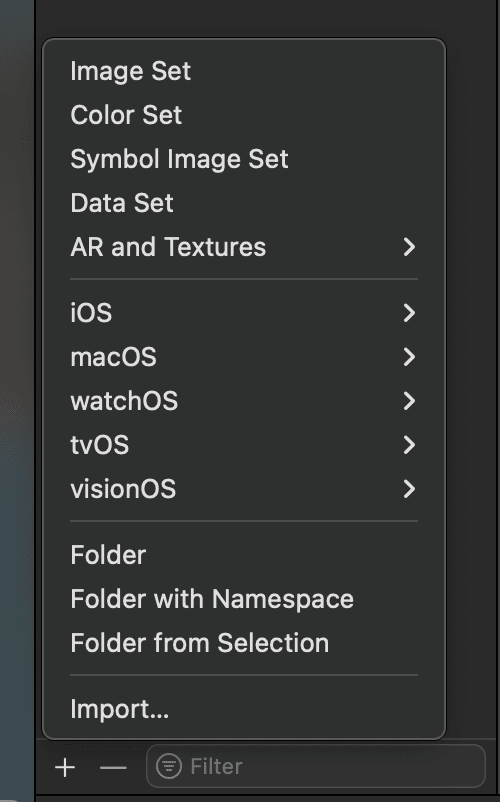This screenshot has width=500, height=802.
Task: Expand the macOS submenu
Action: (244, 357)
